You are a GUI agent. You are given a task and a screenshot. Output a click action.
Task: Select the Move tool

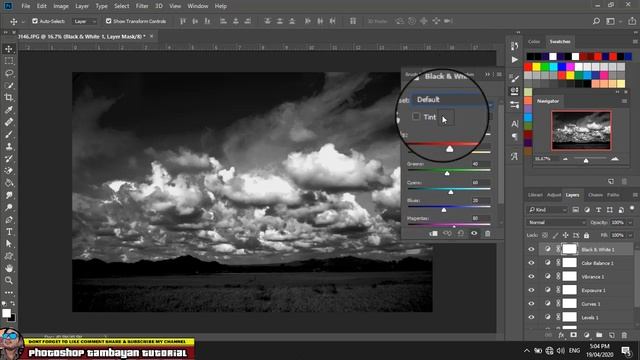9,49
